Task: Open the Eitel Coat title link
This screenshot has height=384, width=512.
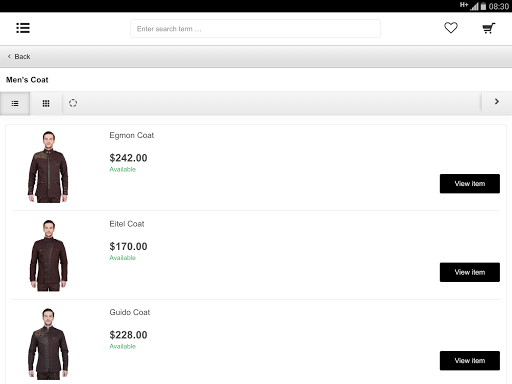Action: [x=127, y=224]
